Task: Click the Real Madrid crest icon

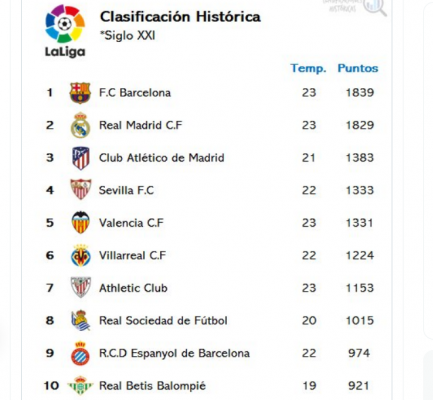Action: click(x=80, y=125)
